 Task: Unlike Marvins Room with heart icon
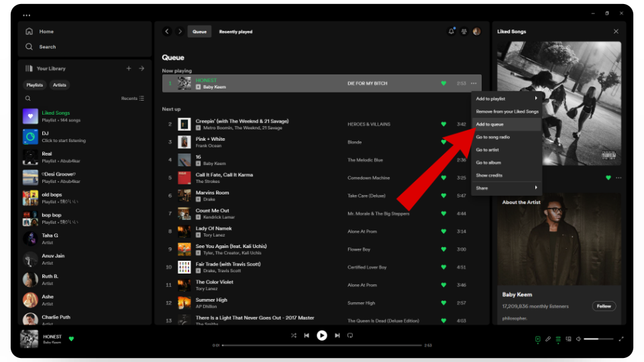443,196
